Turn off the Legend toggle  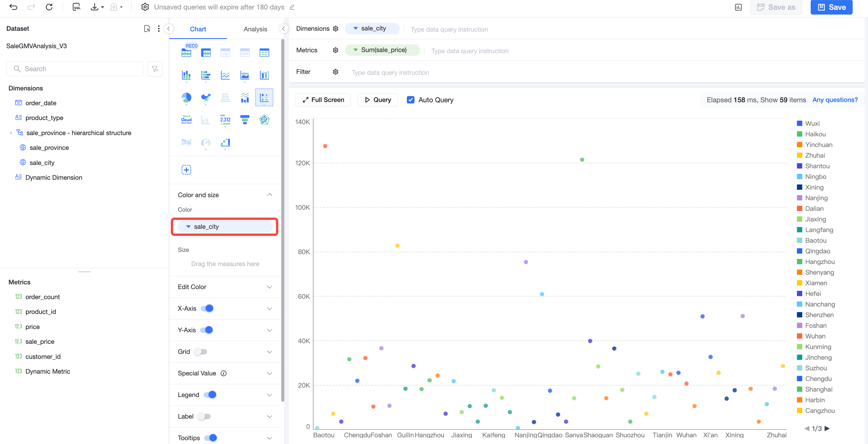(x=210, y=395)
